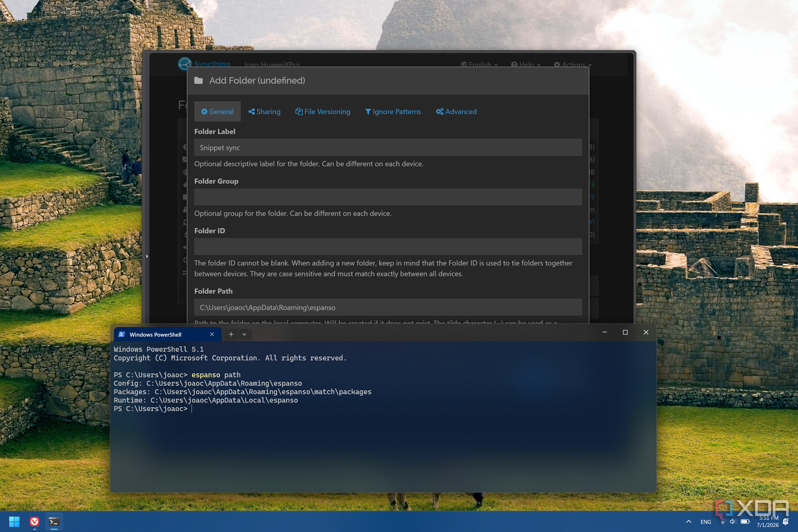798x532 pixels.
Task: Open the Windows Start menu
Action: 14,522
